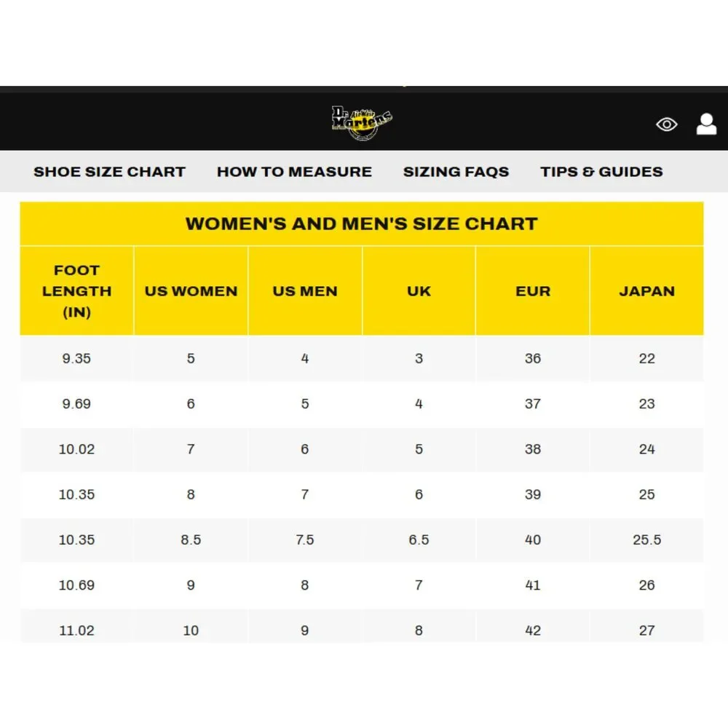Click the Dr. Martens logo
The image size is (728, 728).
[362, 122]
